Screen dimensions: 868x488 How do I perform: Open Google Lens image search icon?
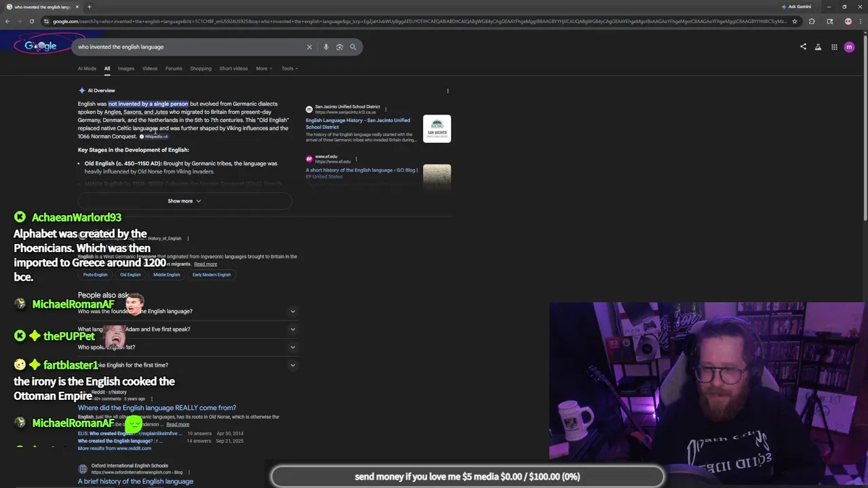click(340, 47)
